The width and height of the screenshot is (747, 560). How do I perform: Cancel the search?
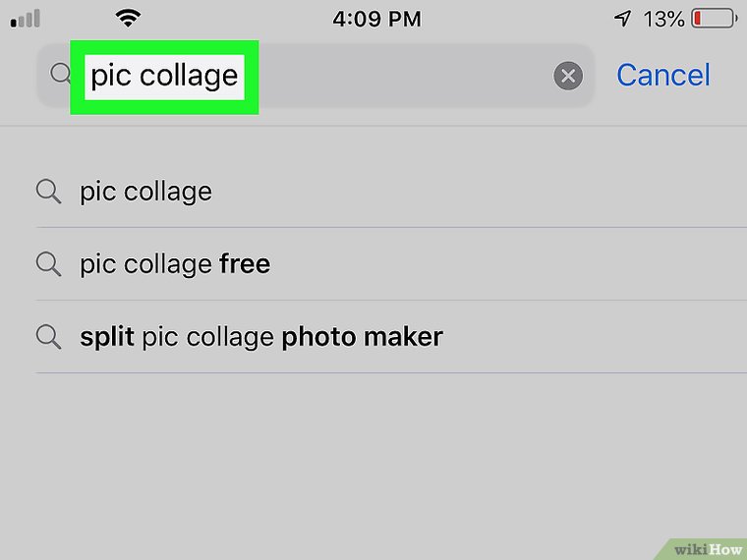coord(662,76)
